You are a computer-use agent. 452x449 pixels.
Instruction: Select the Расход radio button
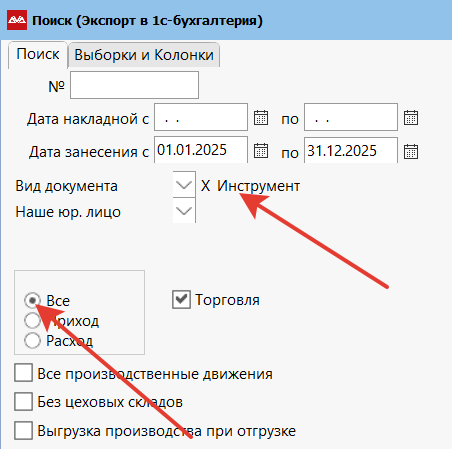click(32, 340)
